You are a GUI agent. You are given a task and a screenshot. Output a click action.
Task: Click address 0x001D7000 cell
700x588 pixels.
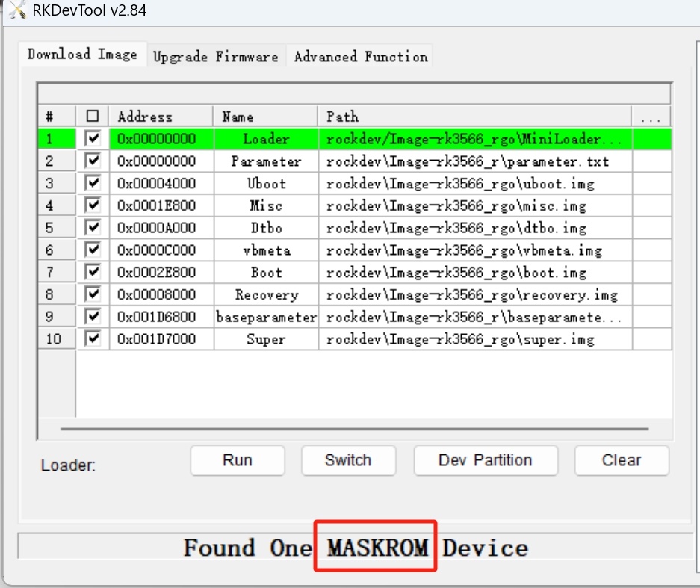161,339
